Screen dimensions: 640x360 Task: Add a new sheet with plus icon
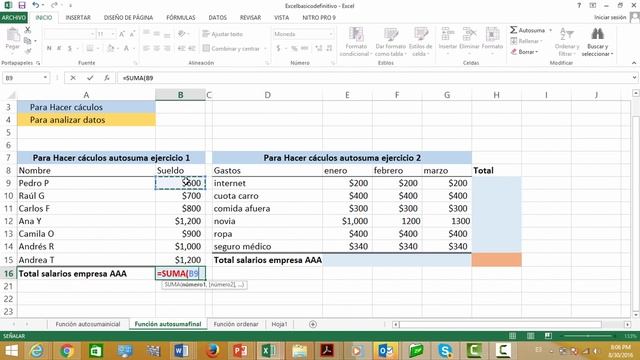point(313,324)
